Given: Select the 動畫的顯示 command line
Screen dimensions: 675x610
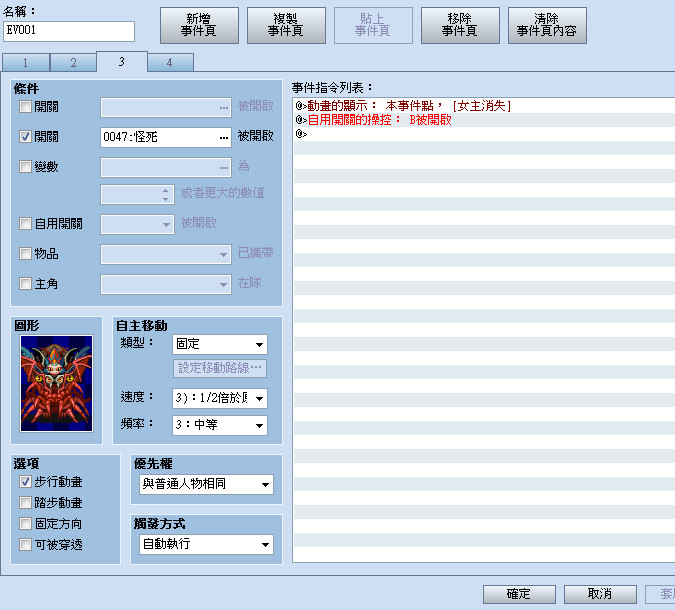Looking at the screenshot, I should point(484,106).
